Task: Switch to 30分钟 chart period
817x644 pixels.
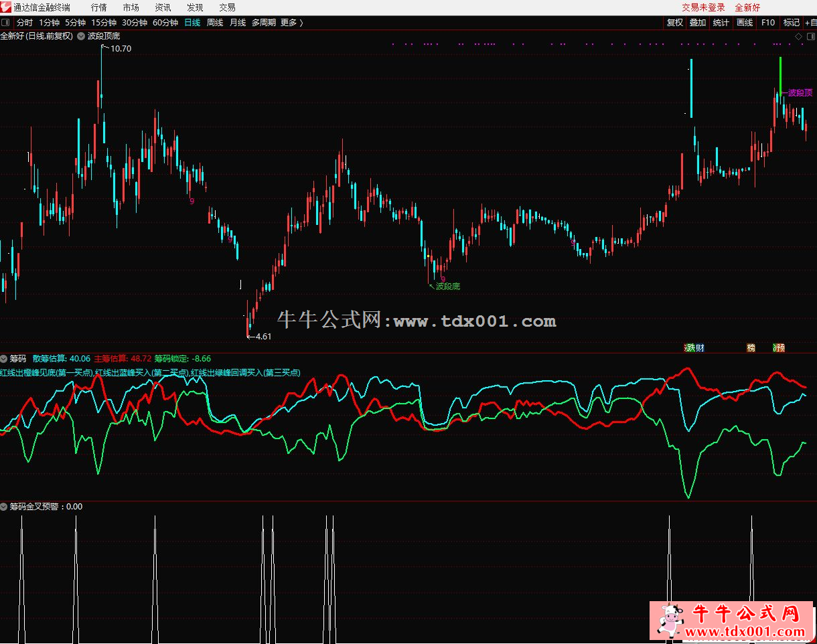Action: (x=135, y=23)
